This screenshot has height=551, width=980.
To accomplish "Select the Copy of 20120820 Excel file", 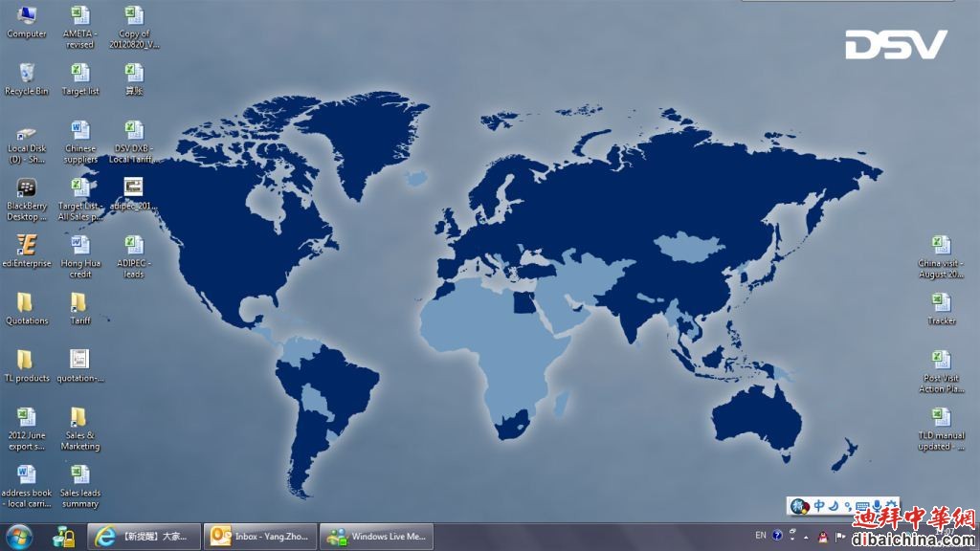I will point(134,28).
